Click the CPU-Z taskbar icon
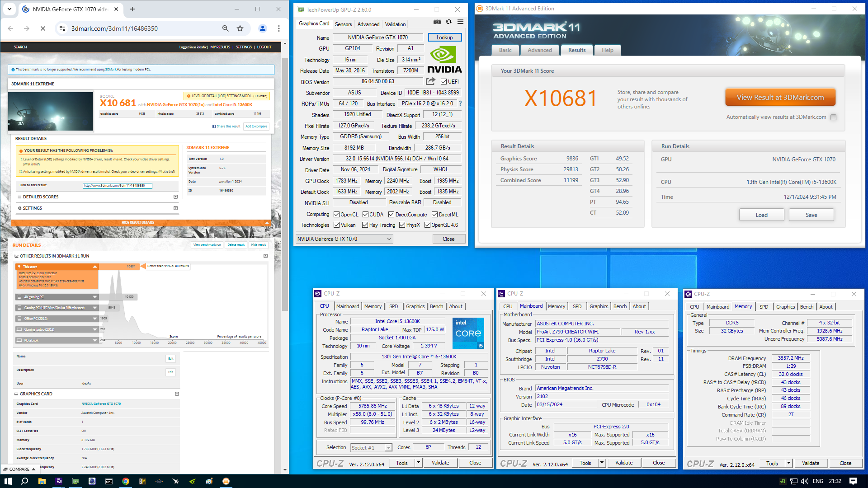Image resolution: width=868 pixels, height=488 pixels. tap(59, 481)
